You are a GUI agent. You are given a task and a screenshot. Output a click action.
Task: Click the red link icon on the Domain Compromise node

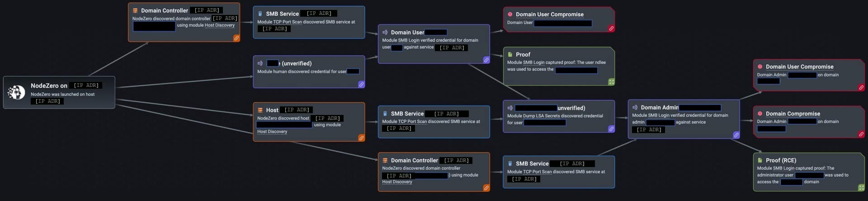click(x=861, y=134)
